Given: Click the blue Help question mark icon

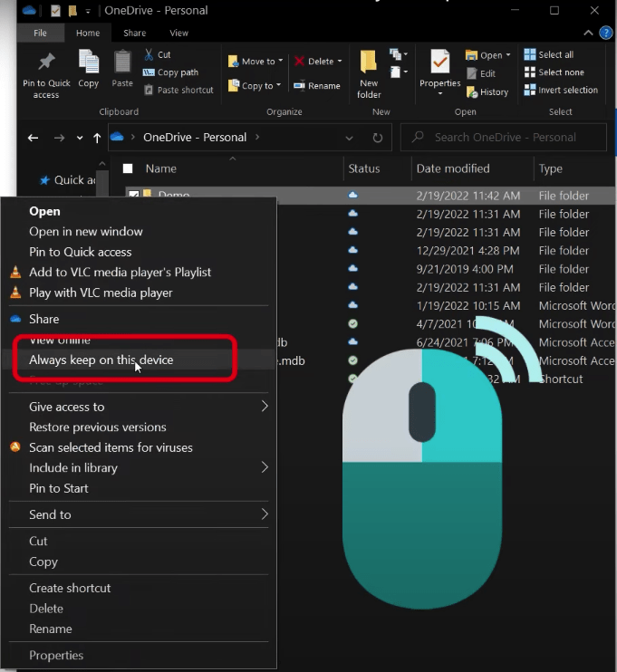Looking at the screenshot, I should point(606,33).
